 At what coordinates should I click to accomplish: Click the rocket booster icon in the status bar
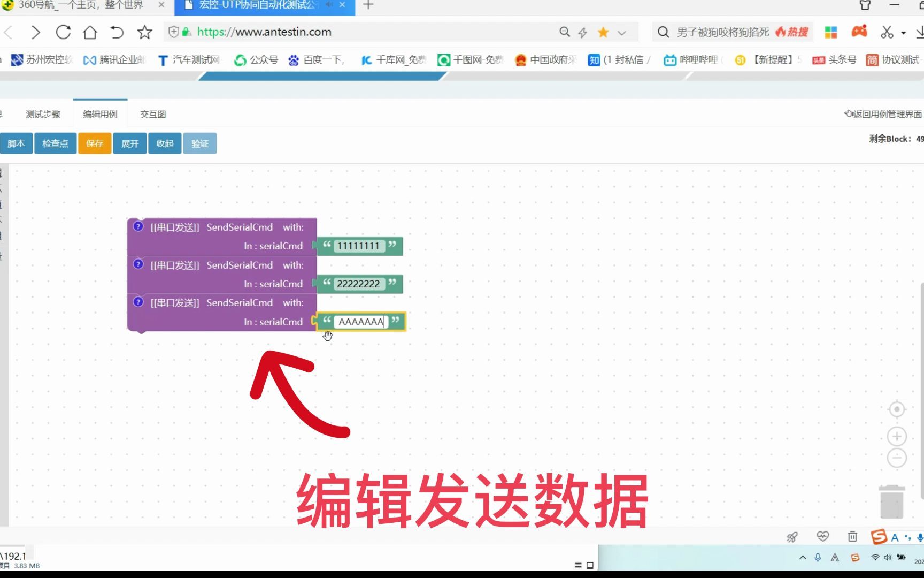coord(792,537)
